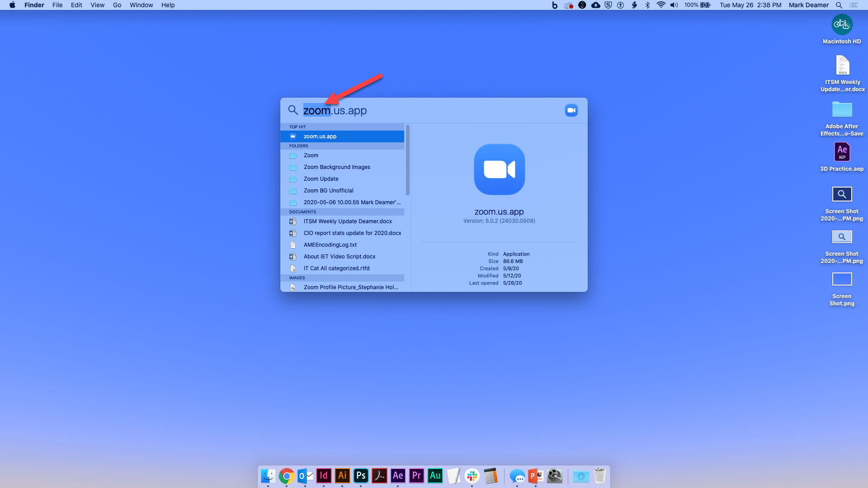The height and width of the screenshot is (488, 868).
Task: Open the Accessibility status icon in menu bar
Action: (621, 5)
